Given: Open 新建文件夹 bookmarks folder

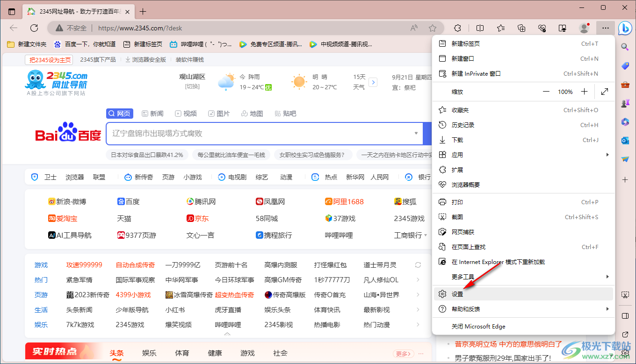Looking at the screenshot, I should [x=27, y=44].
